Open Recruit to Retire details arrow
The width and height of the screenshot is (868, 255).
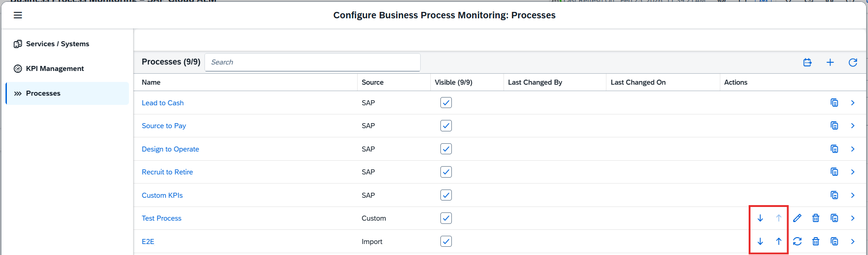[852, 172]
